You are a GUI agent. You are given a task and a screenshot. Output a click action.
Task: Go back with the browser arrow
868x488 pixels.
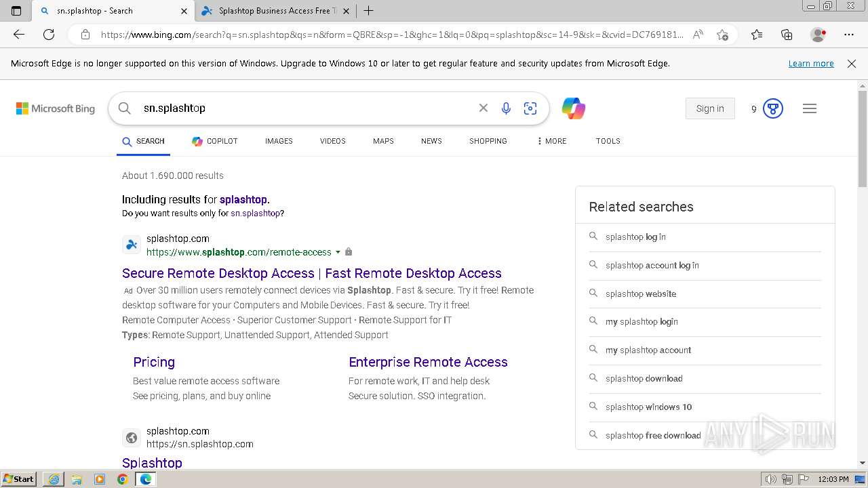tap(19, 35)
